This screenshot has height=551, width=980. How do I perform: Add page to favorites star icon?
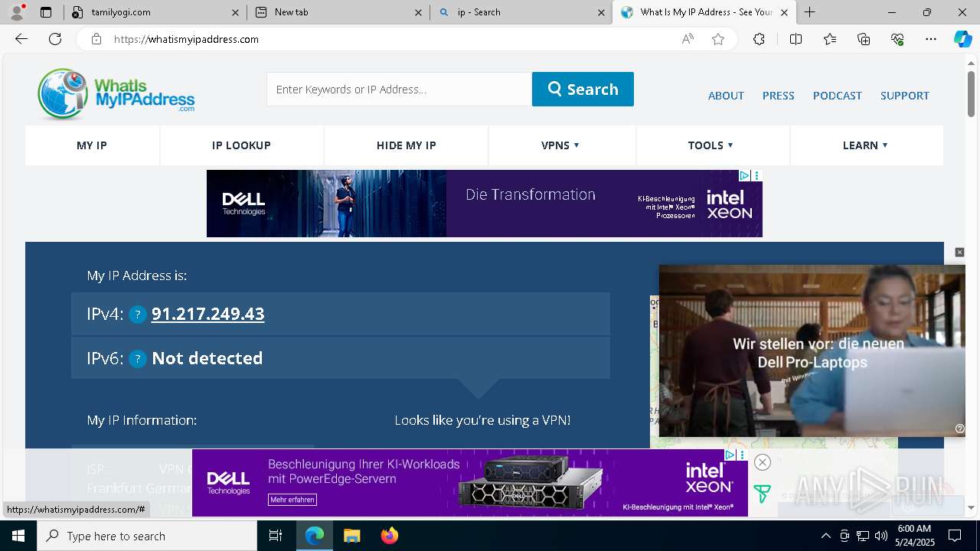click(718, 39)
